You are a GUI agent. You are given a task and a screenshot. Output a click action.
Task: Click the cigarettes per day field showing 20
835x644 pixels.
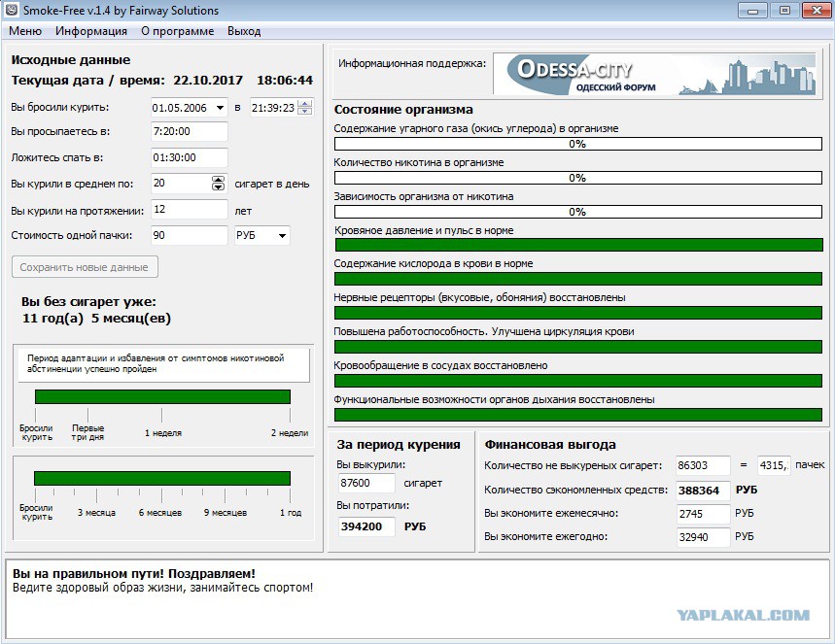(181, 183)
